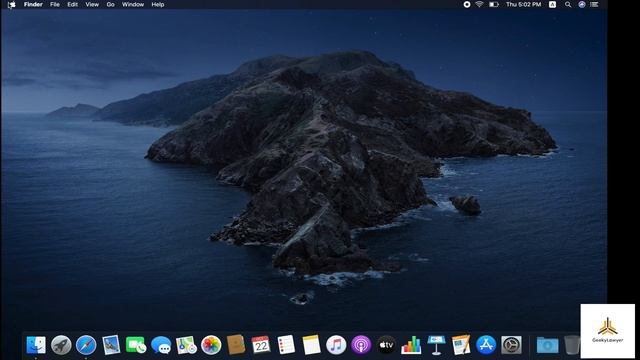Open Calendar showing 22 in Dock
Viewport: 640px width, 360px height.
coord(261,345)
